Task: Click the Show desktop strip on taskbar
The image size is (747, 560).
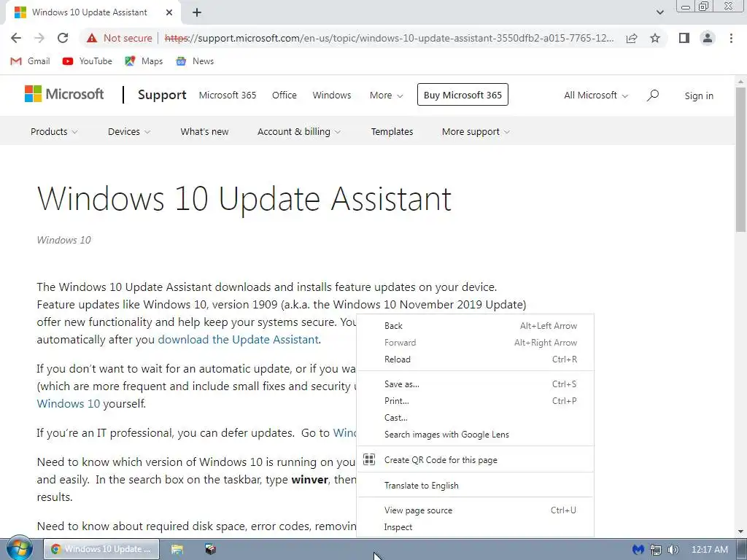Action: [x=742, y=549]
